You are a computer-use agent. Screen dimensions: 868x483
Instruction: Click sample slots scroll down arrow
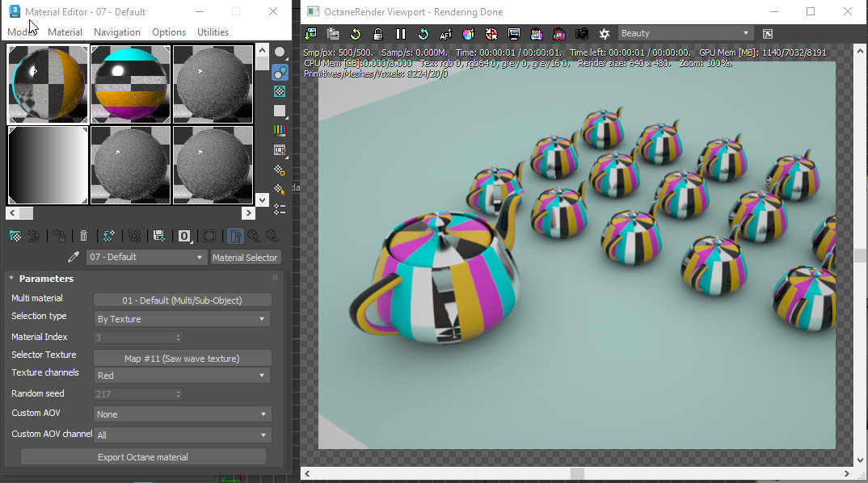click(263, 199)
